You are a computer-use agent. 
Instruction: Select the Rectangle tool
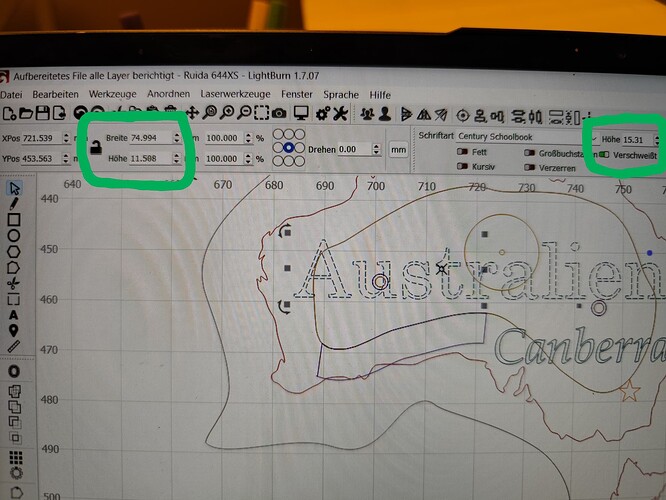pos(14,220)
